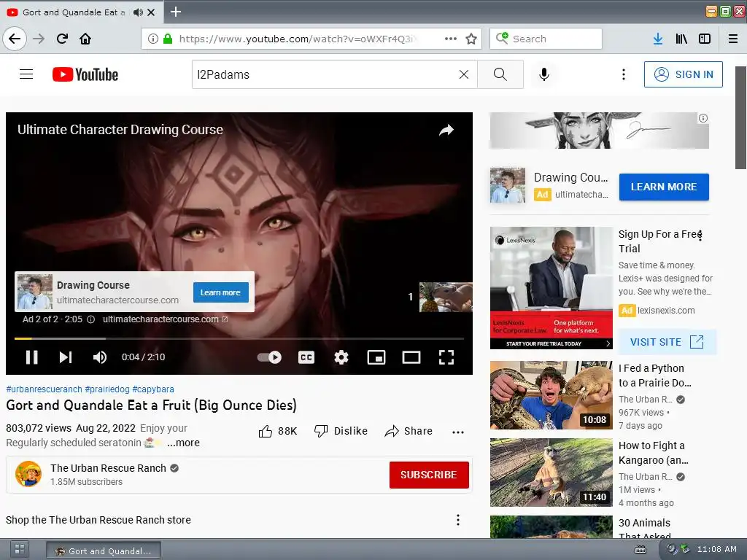Viewport: 747px width, 560px height.
Task: Enter fullscreen mode
Action: point(446,357)
